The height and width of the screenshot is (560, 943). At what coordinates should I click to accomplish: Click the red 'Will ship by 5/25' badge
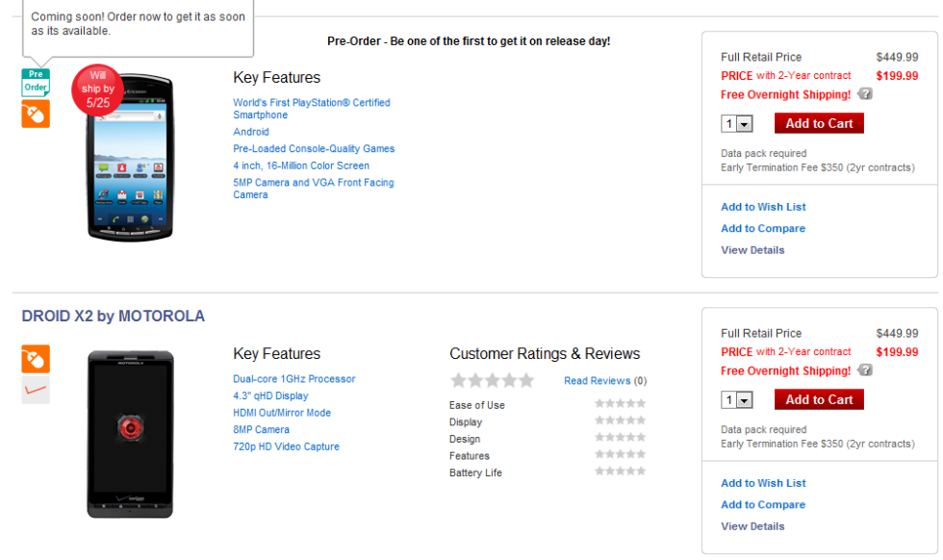98,89
